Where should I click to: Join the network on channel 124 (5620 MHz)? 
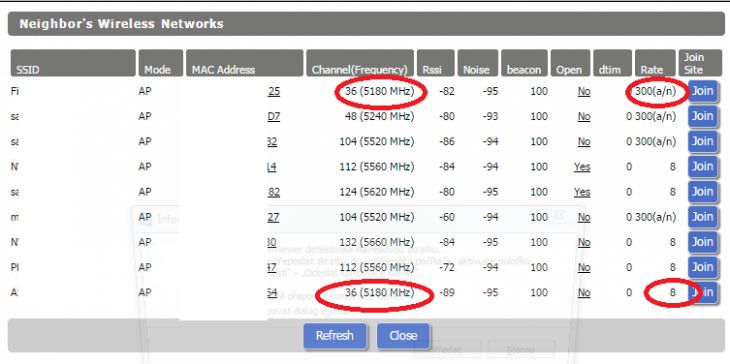[702, 192]
